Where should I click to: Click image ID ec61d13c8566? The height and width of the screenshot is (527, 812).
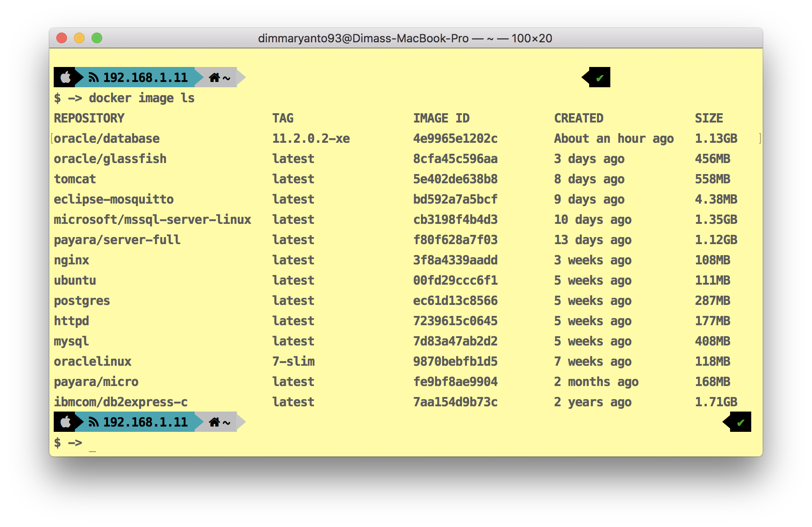455,301
